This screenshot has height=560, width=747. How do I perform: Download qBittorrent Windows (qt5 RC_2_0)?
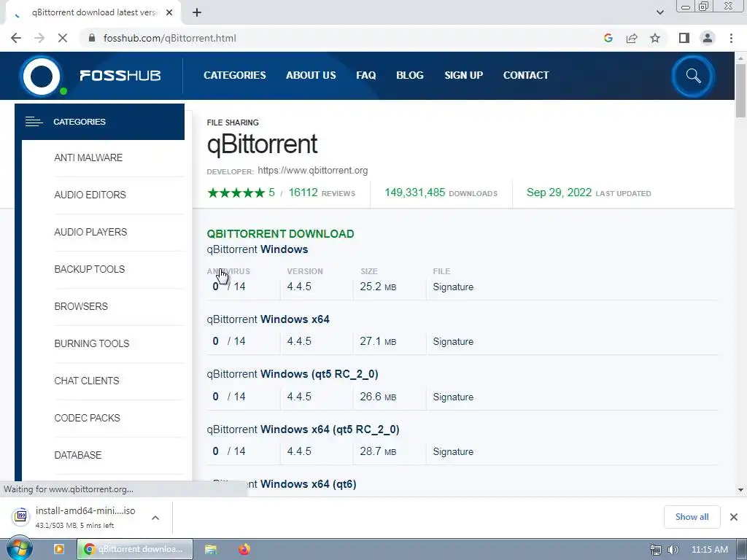click(293, 374)
